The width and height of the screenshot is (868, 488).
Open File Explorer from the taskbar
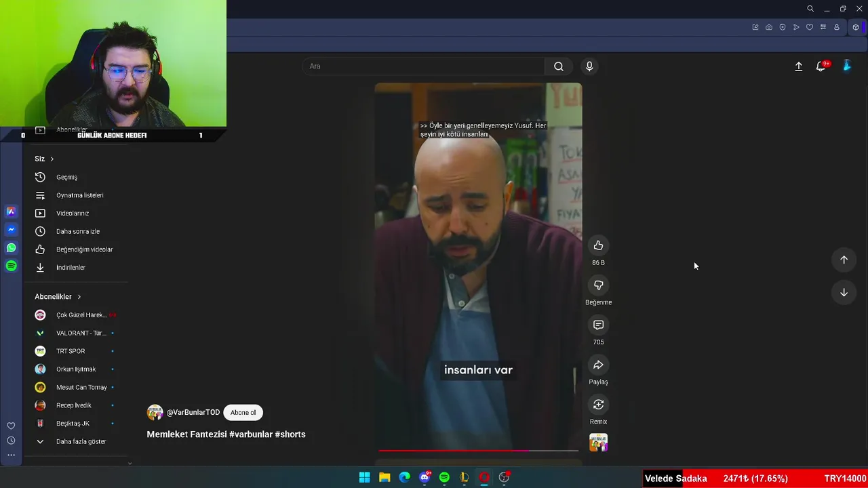(384, 477)
